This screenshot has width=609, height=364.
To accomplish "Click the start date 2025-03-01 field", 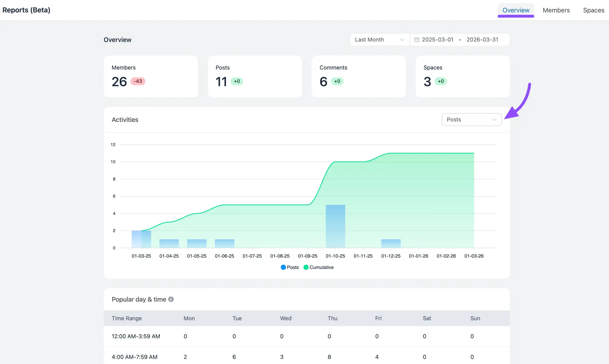I will click(x=437, y=40).
